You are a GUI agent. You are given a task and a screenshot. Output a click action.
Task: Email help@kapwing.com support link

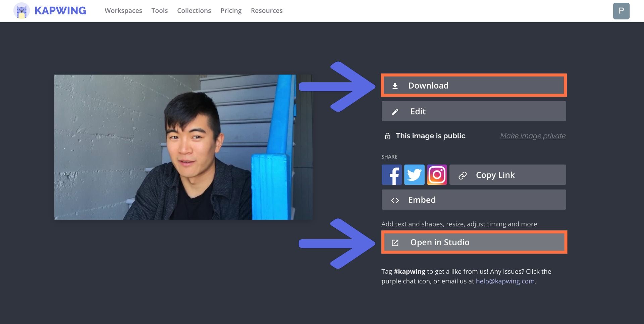click(x=505, y=281)
